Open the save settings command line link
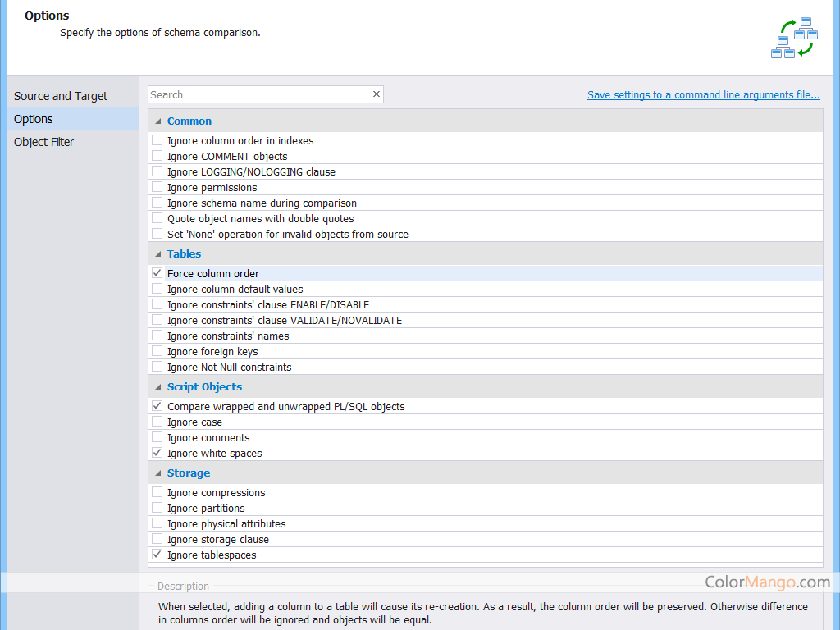The width and height of the screenshot is (840, 630). [703, 94]
